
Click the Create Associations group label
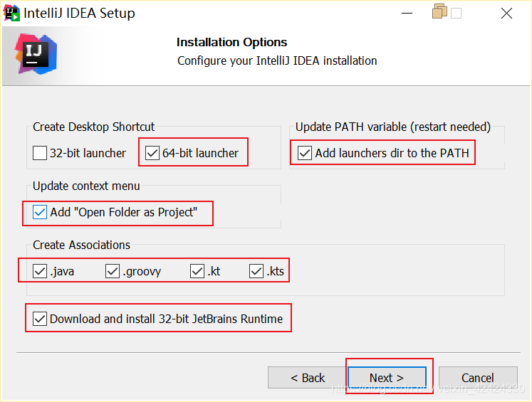81,245
